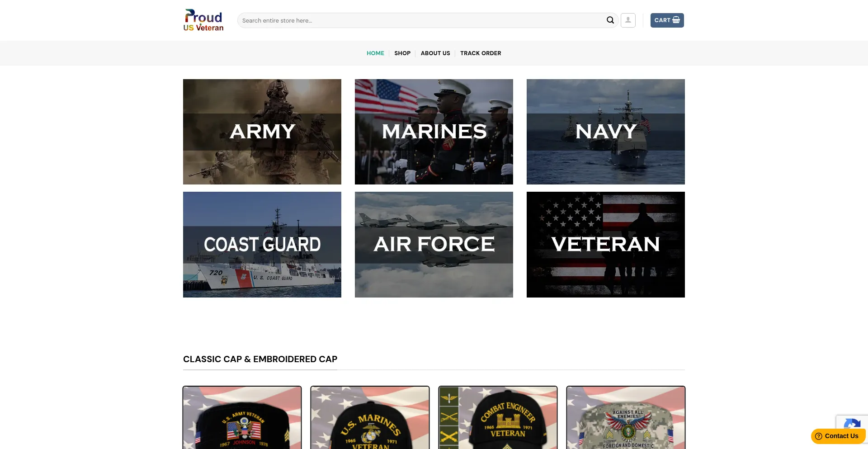Screen dimensions: 868x449
Task: Open the Marines category banner
Action: [x=434, y=132]
